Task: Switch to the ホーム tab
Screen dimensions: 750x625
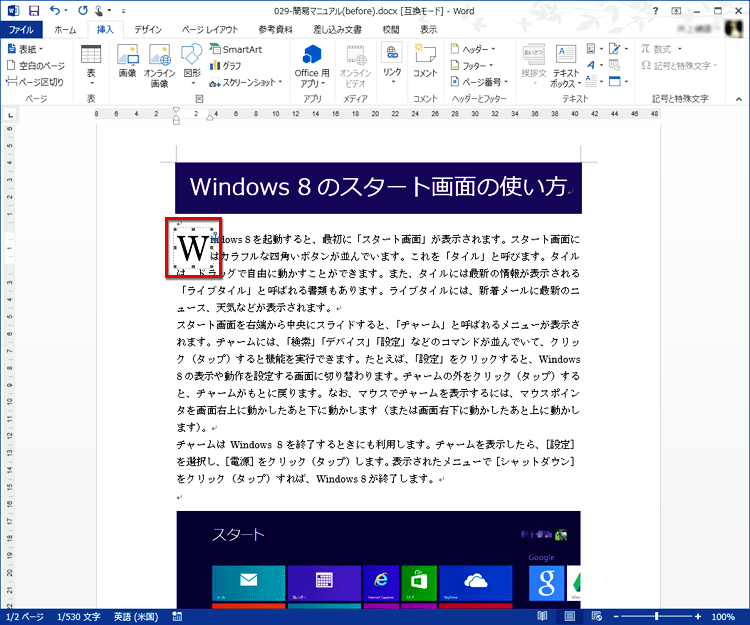Action: point(65,30)
